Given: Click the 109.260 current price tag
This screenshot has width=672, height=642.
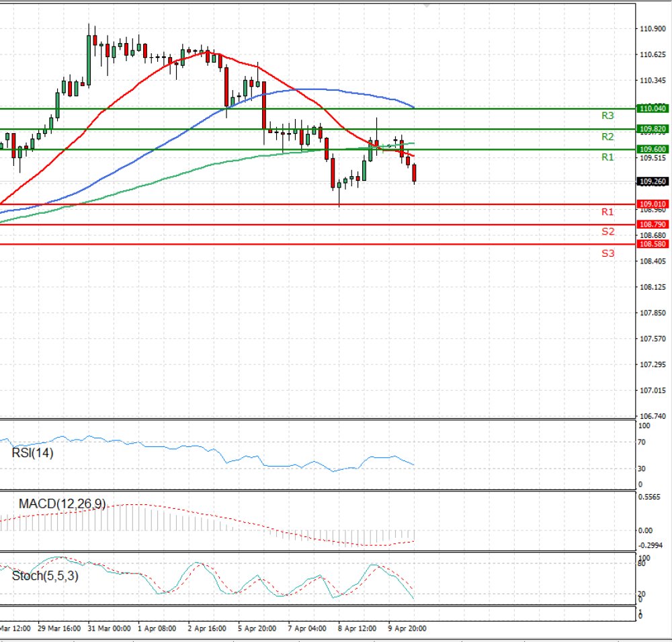Looking at the screenshot, I should [653, 182].
